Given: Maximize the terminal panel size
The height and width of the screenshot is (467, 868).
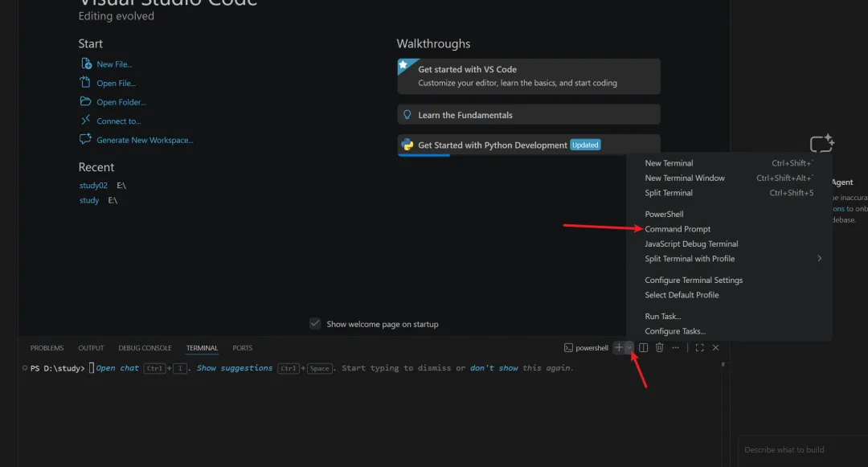Looking at the screenshot, I should [x=700, y=347].
